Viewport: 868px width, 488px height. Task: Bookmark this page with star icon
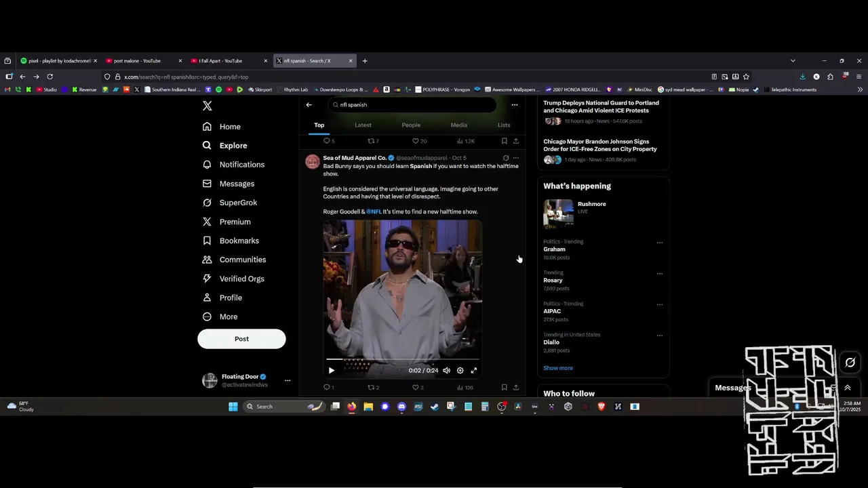746,77
